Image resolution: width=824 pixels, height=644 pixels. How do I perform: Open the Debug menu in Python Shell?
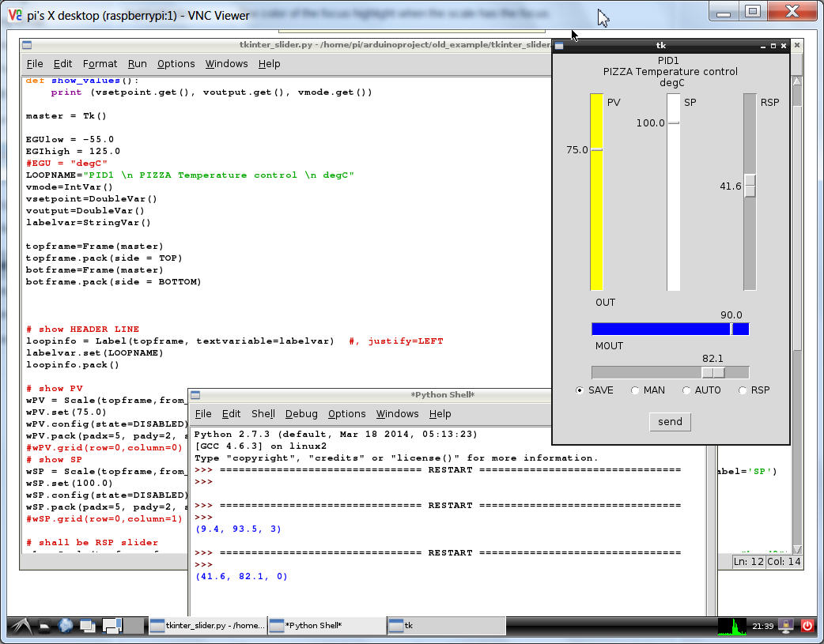pyautogui.click(x=300, y=414)
